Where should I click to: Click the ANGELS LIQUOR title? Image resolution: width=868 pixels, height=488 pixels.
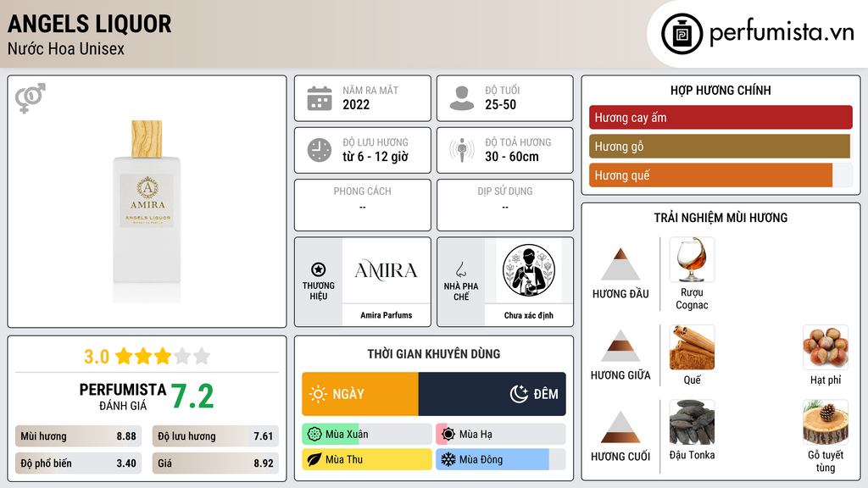[x=90, y=24]
